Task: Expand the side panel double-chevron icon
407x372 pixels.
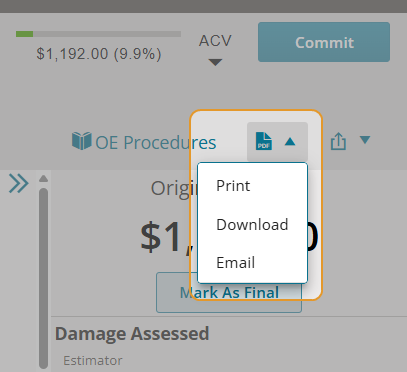Action: 19,183
